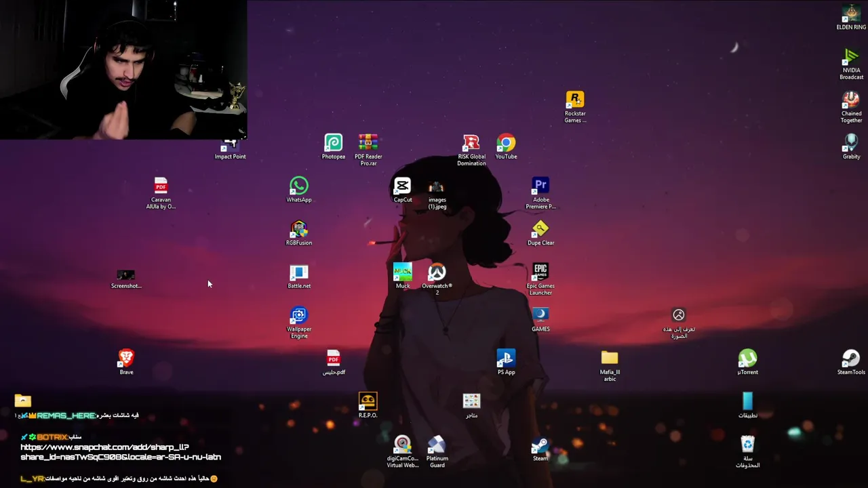Click the webcam overlay video feed
Viewport: 868px width, 488px height.
tap(123, 70)
